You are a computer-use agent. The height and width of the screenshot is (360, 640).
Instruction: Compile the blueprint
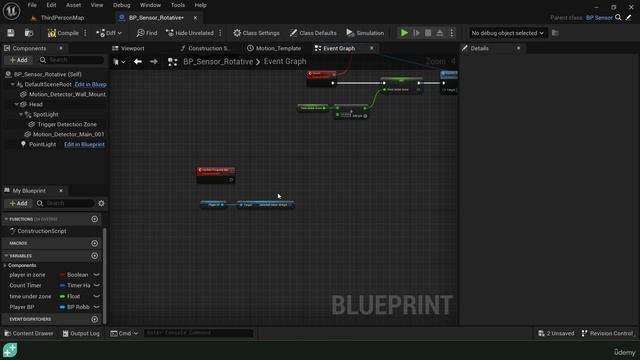point(63,33)
